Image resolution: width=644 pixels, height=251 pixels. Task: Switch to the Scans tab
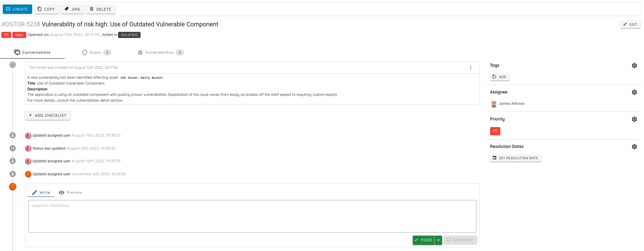pos(96,52)
